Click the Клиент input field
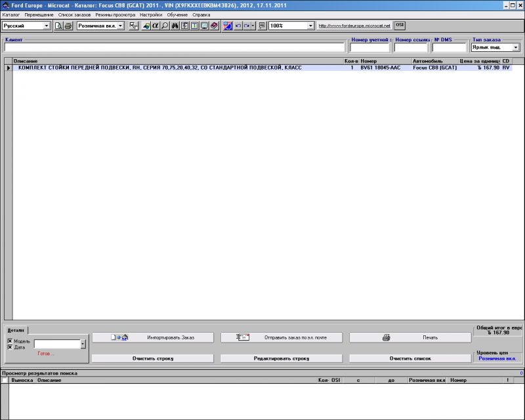This screenshot has height=420, width=525. pos(175,47)
